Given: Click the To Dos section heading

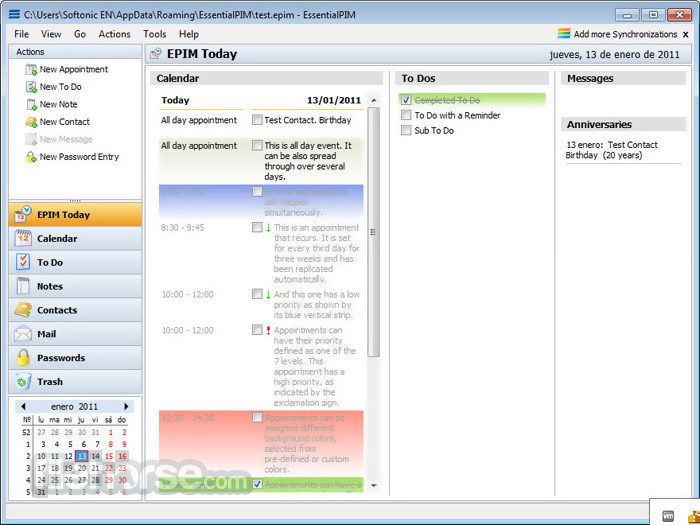Looking at the screenshot, I should tap(418, 79).
